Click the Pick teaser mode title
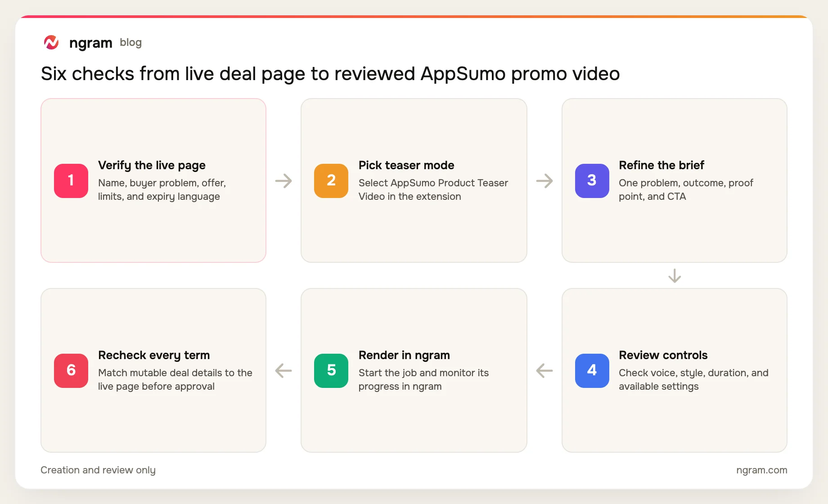 click(406, 165)
